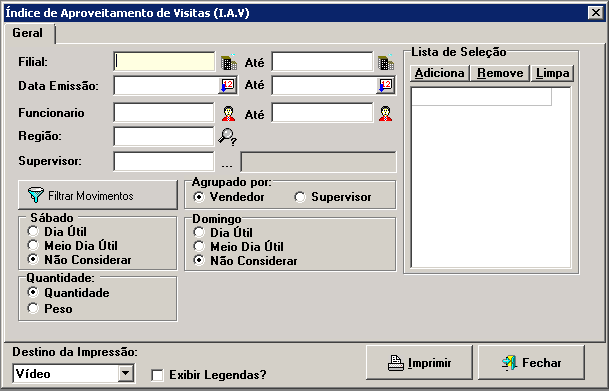
Task: Open branch lookup icon beside second Filial field
Action: pos(386,62)
